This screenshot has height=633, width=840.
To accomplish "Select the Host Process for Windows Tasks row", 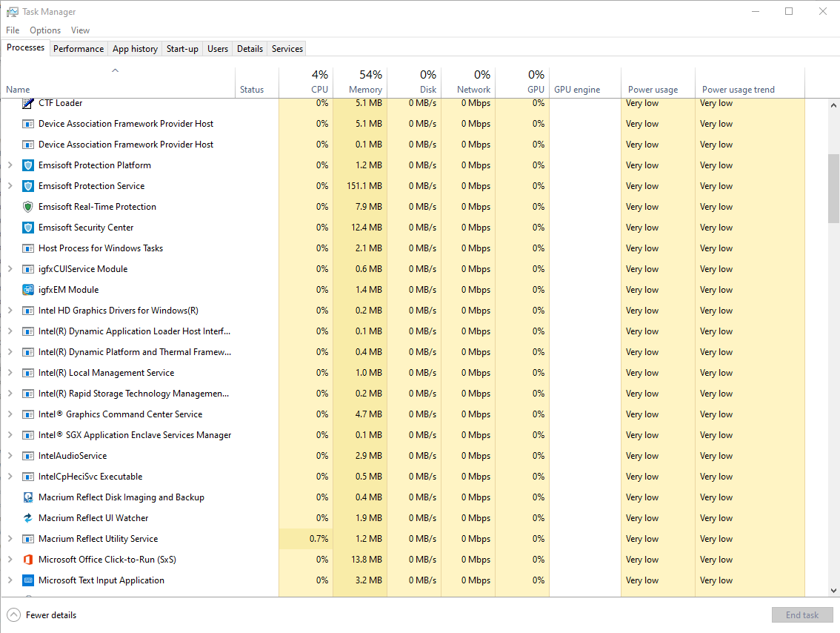I will [101, 248].
